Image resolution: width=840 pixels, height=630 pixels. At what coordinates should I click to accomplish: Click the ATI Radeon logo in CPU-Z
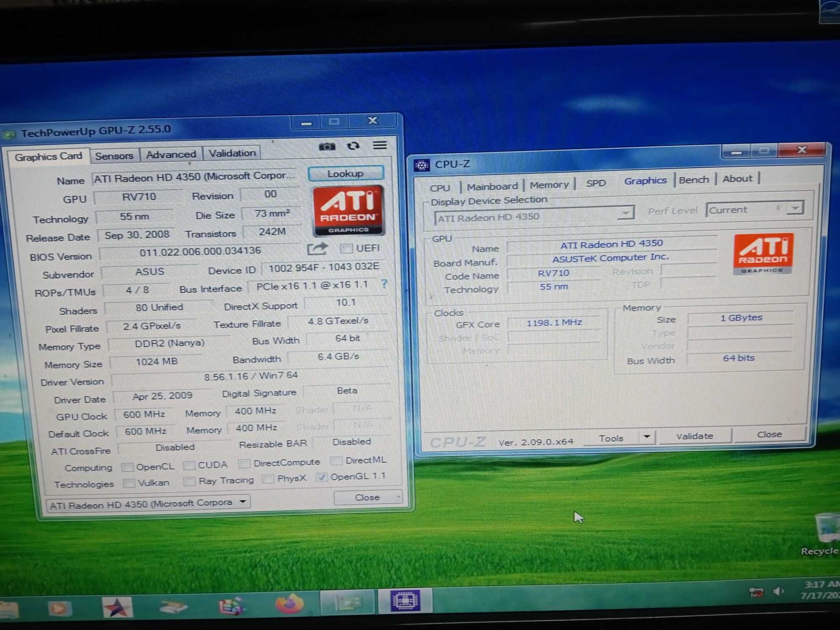[763, 254]
